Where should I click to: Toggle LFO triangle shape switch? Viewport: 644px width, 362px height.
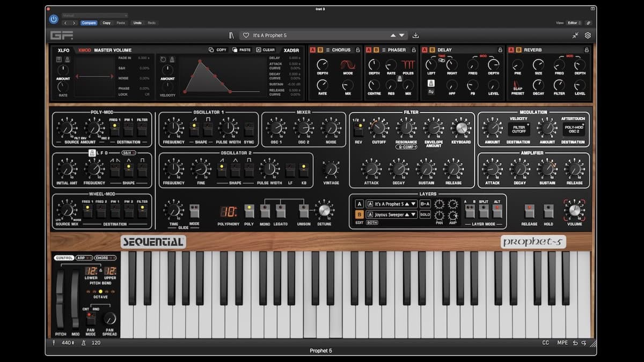pos(128,170)
